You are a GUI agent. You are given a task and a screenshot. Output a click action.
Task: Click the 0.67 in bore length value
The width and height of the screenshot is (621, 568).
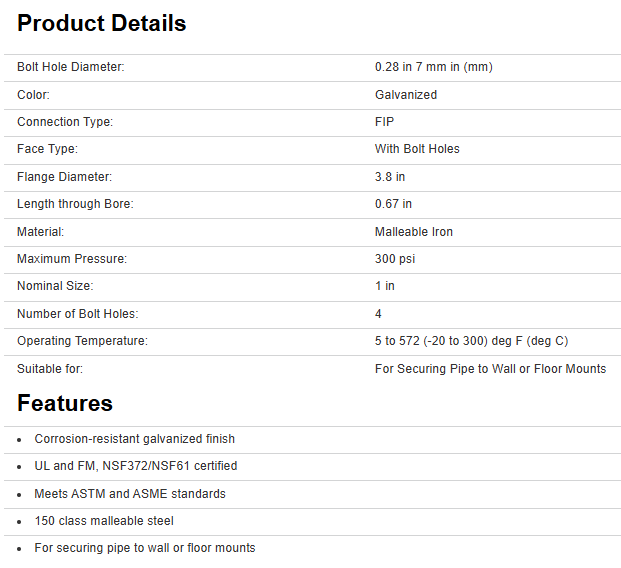tap(393, 204)
